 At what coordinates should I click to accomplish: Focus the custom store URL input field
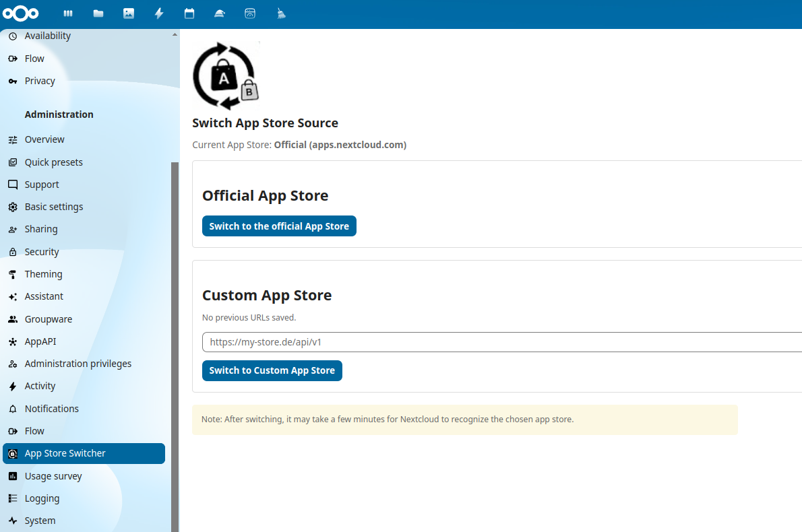click(502, 342)
